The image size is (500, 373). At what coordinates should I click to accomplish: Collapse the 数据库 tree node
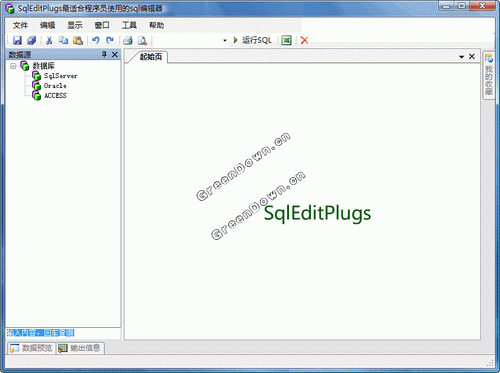pos(13,66)
